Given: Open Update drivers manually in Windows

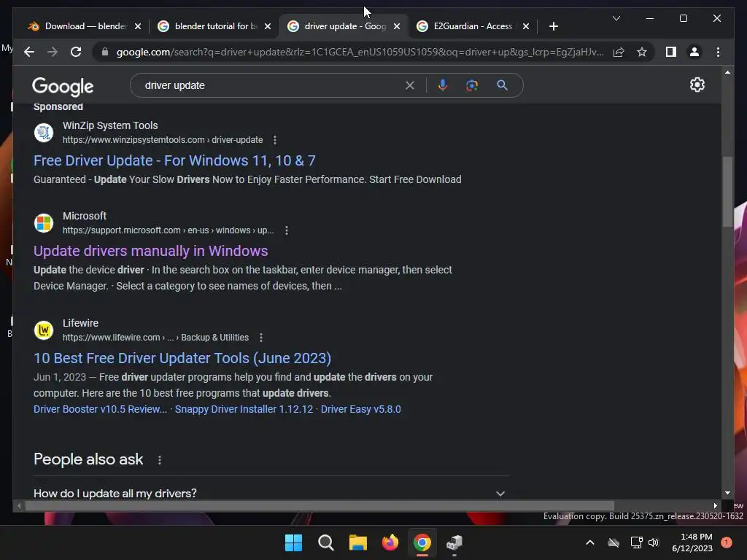Looking at the screenshot, I should tap(150, 251).
